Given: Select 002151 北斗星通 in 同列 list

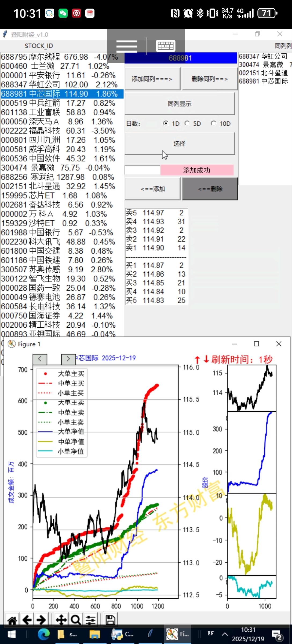Looking at the screenshot, I should (x=265, y=73).
